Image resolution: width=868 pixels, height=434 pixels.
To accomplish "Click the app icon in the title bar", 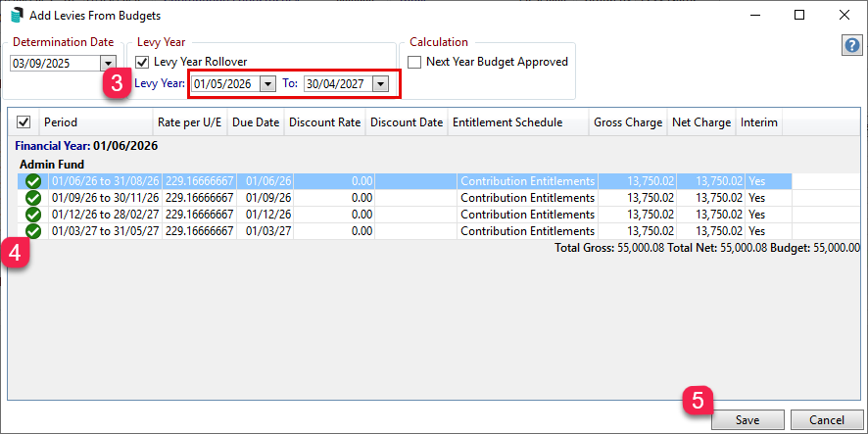I will tap(19, 16).
